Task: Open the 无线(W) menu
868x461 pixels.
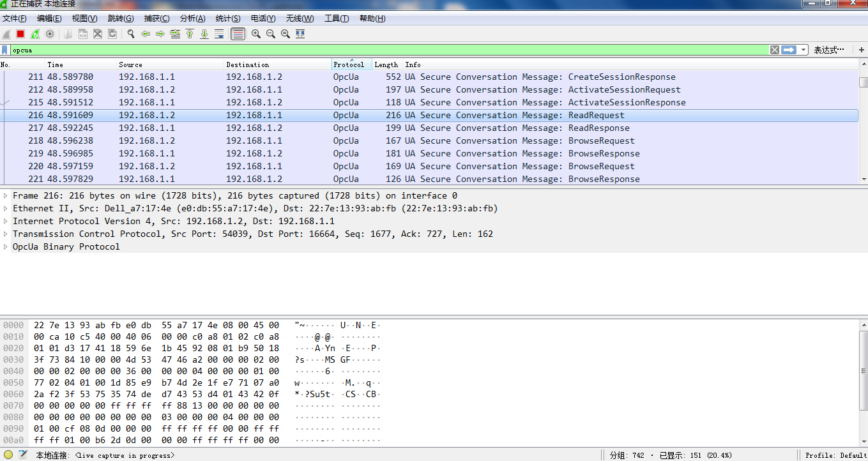Action: click(x=300, y=19)
